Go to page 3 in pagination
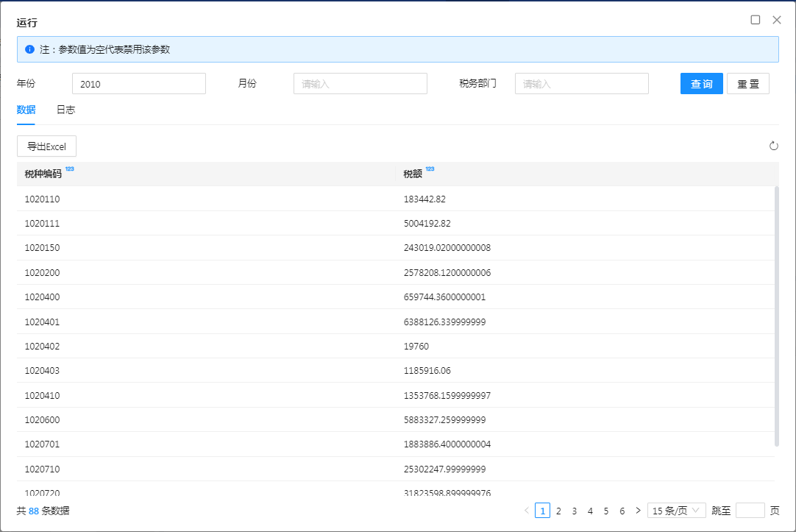The height and width of the screenshot is (532, 796). tap(574, 511)
